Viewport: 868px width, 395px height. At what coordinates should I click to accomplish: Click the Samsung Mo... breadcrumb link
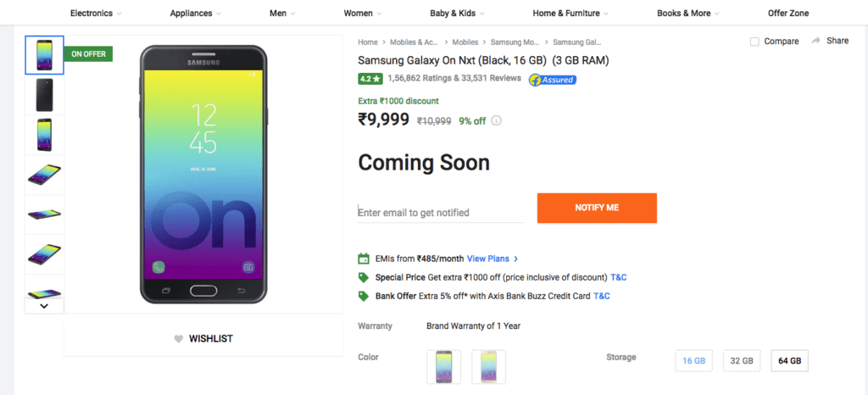515,42
